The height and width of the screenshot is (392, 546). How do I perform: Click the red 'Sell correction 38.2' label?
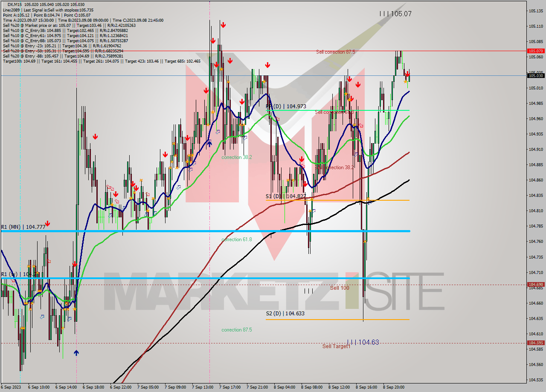[334, 167]
